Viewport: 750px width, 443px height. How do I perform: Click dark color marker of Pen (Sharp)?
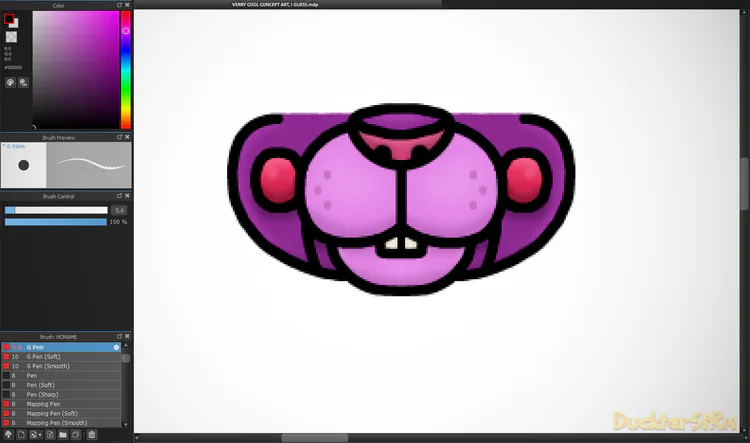coord(6,395)
